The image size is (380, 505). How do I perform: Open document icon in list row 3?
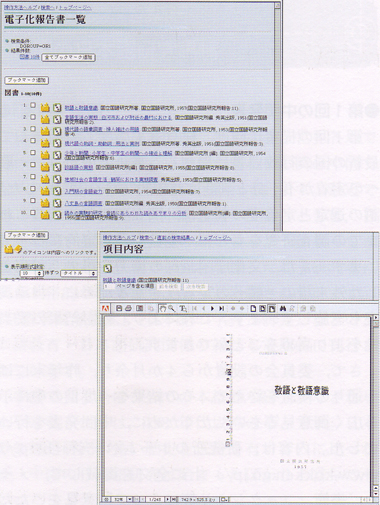click(57, 131)
